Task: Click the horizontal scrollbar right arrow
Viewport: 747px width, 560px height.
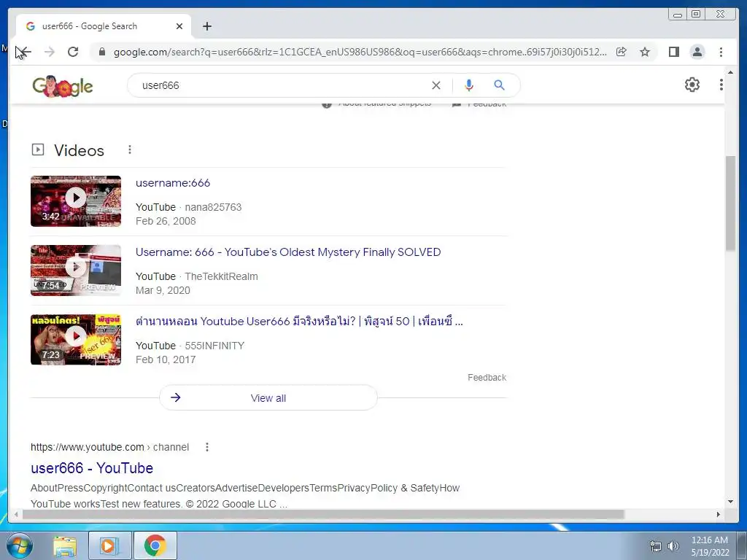Action: (x=719, y=514)
